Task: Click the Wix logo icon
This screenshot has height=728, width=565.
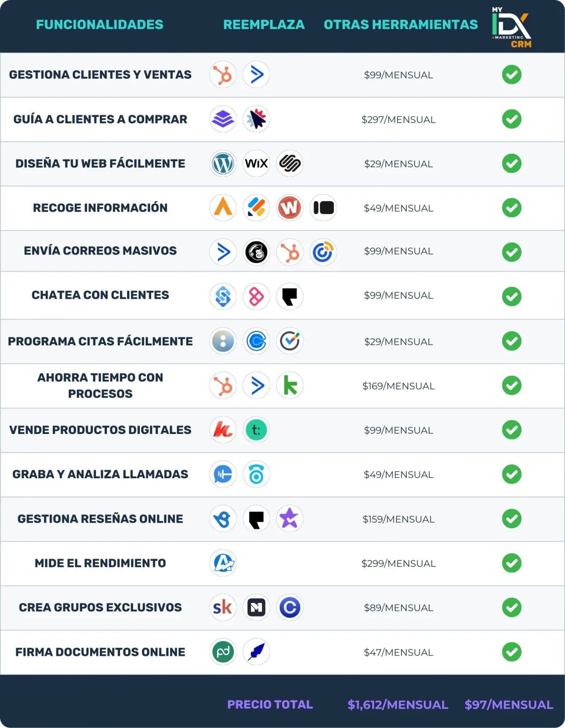Action: tap(257, 164)
